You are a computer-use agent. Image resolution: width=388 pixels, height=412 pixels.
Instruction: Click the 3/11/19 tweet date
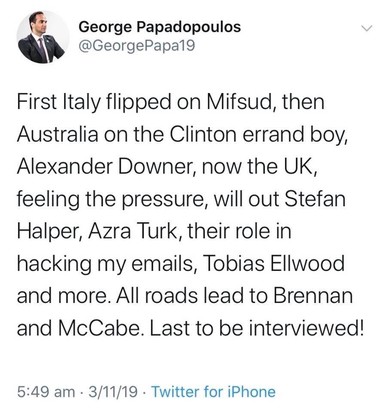[113, 392]
